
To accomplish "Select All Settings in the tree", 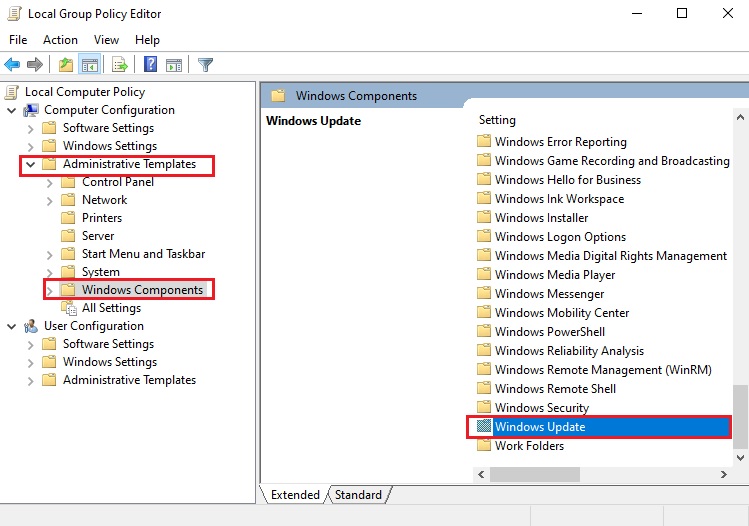I will [111, 308].
